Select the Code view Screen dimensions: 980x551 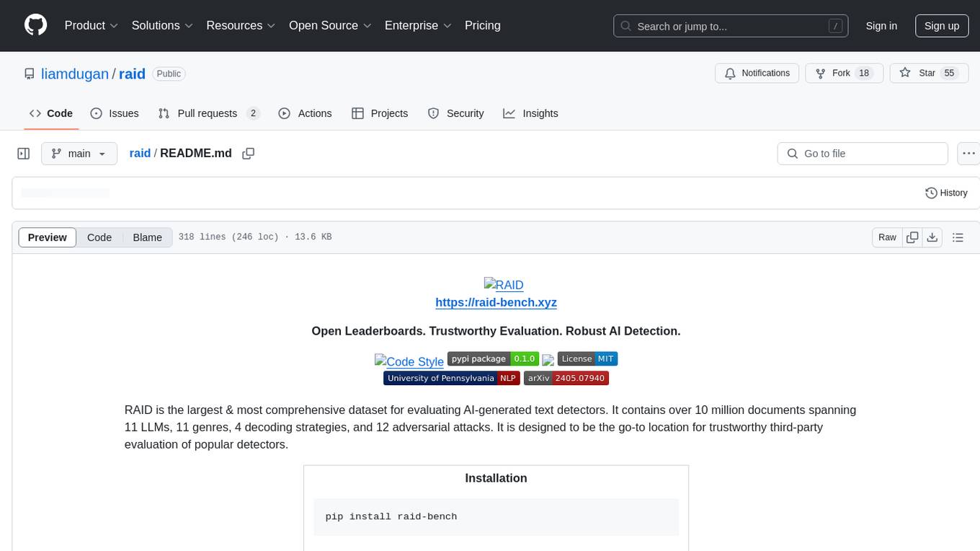[x=99, y=237]
